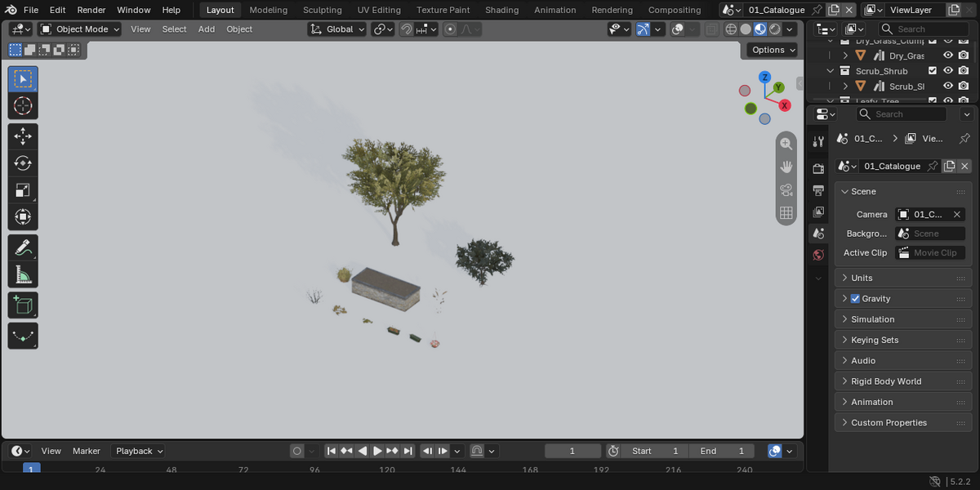Select the Add Cube tool
The image size is (980, 490).
23,305
